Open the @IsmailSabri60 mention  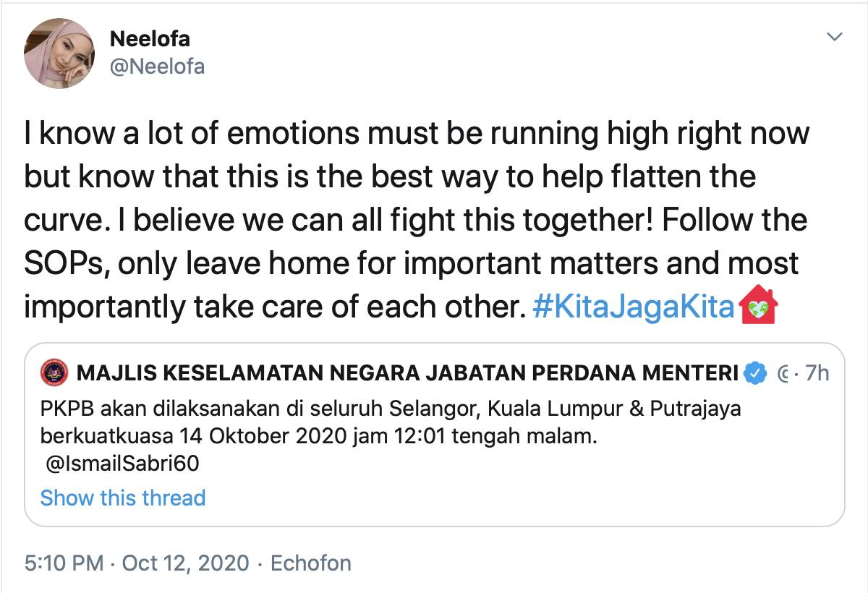[122, 464]
